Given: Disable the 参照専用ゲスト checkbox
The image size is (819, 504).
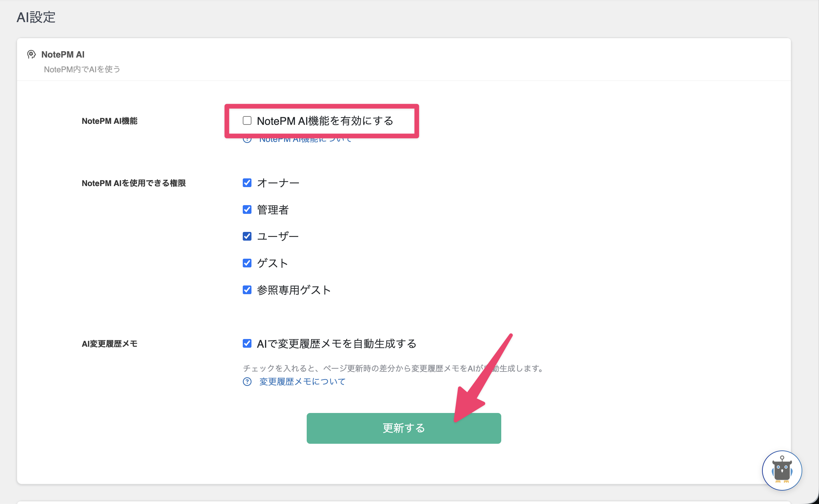Looking at the screenshot, I should (x=247, y=290).
